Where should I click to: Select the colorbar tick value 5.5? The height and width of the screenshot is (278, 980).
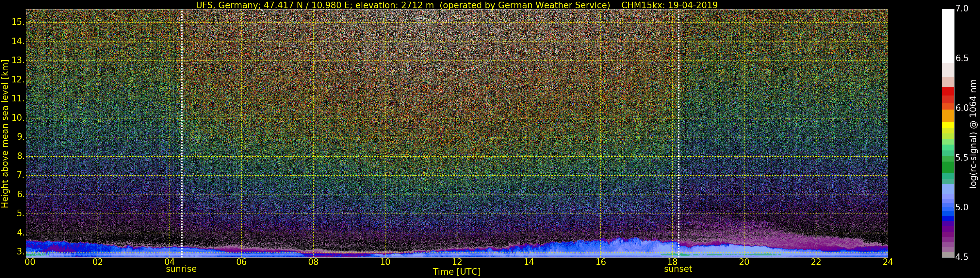(x=962, y=158)
